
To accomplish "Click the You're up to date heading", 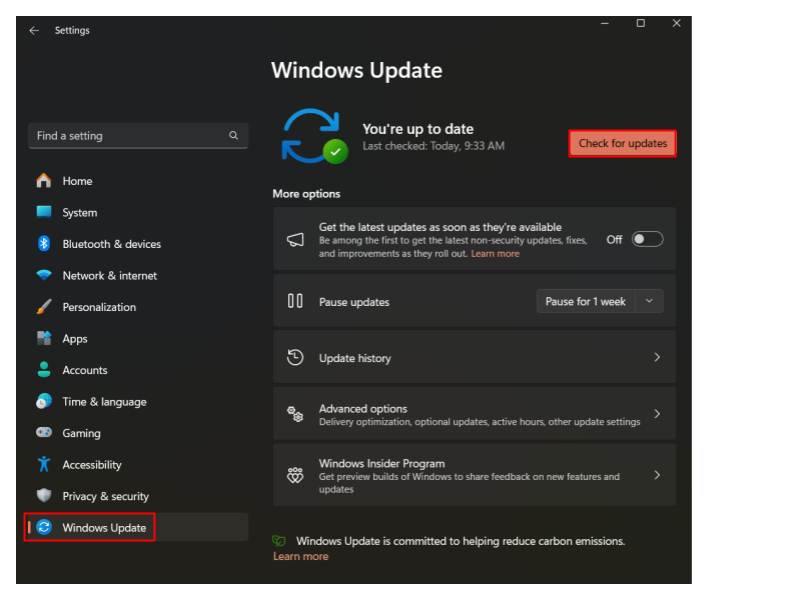I will point(418,129).
